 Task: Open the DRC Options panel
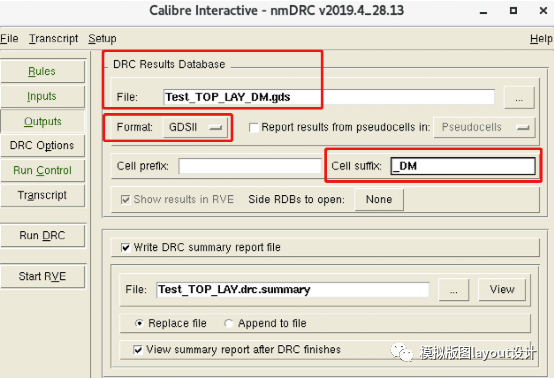click(42, 146)
